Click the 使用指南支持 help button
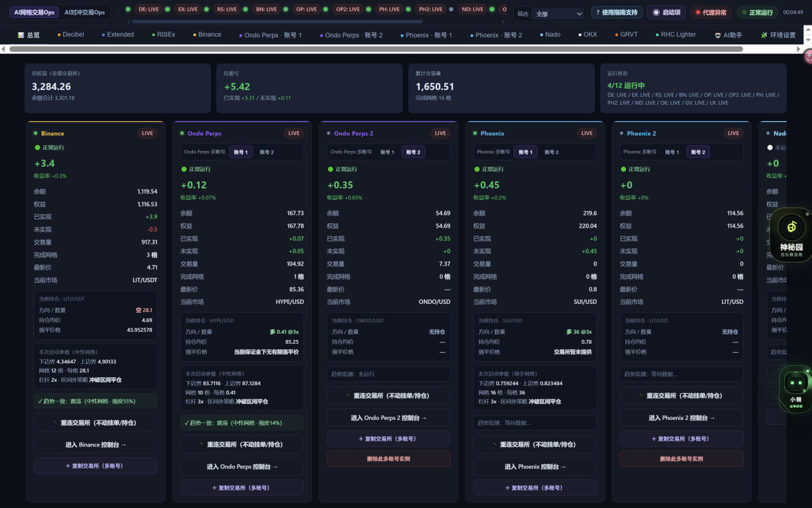This screenshot has height=508, width=812. [616, 12]
